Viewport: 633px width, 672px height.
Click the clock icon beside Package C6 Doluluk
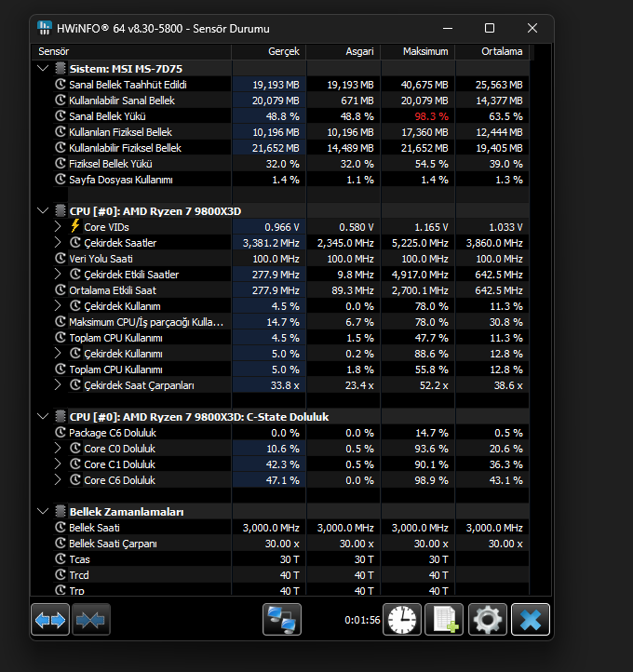pyautogui.click(x=61, y=433)
